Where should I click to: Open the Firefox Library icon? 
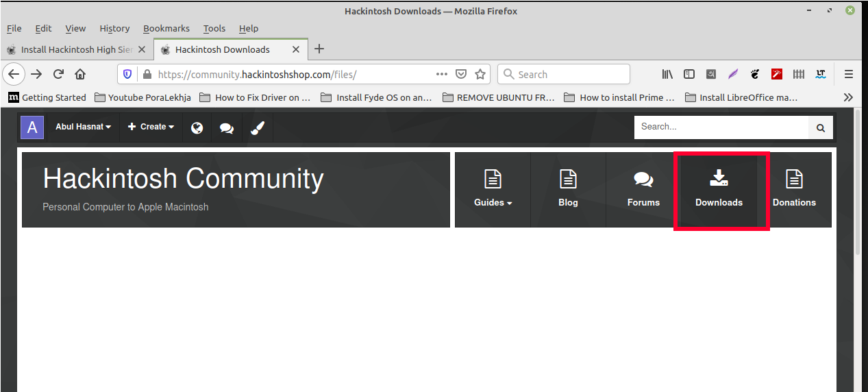point(667,74)
